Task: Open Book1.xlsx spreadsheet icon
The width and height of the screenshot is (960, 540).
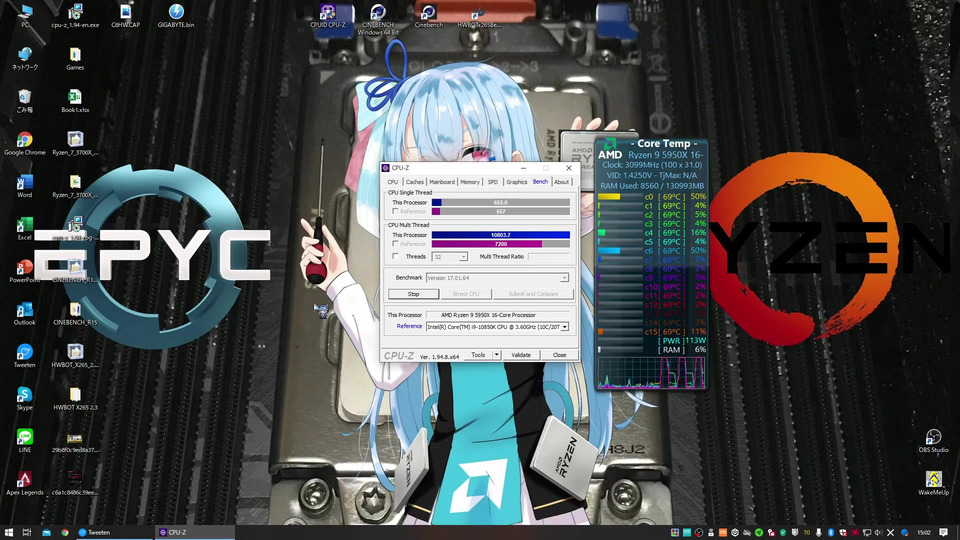Action: pyautogui.click(x=75, y=101)
